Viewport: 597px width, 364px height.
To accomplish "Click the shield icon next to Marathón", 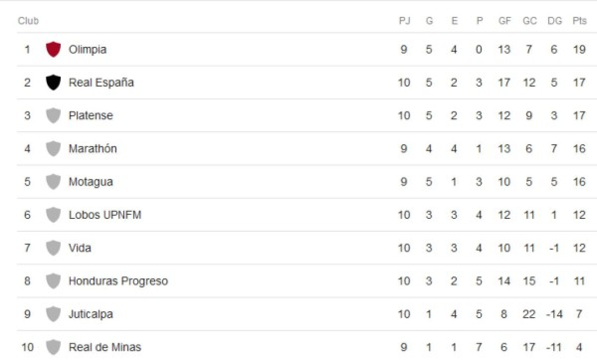I will pos(53,149).
